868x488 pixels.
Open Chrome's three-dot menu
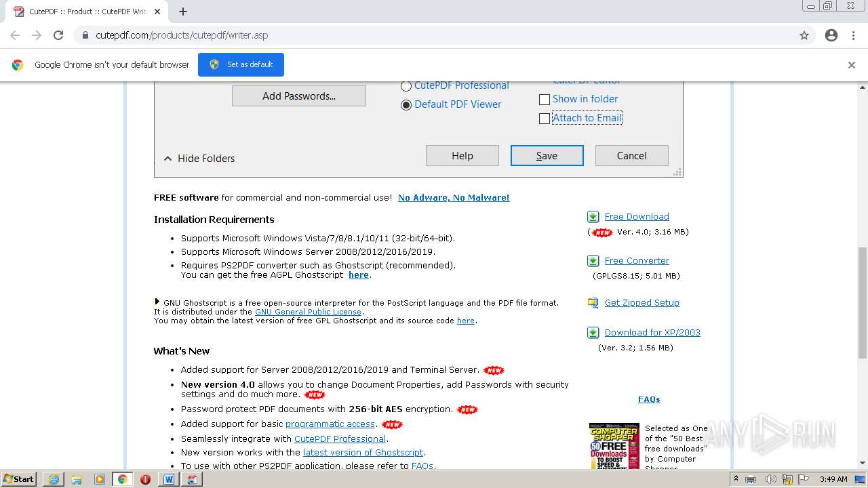853,35
